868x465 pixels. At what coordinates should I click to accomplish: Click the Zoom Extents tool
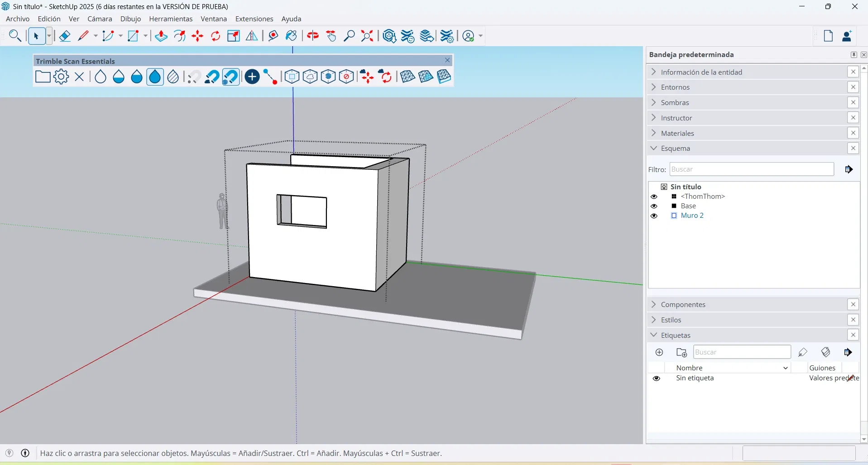(x=367, y=36)
